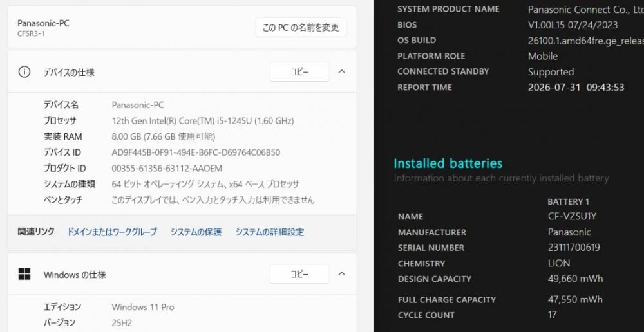Screen dimensions: 644x332
Task: Select the 関連リンク label
Action: (35, 232)
